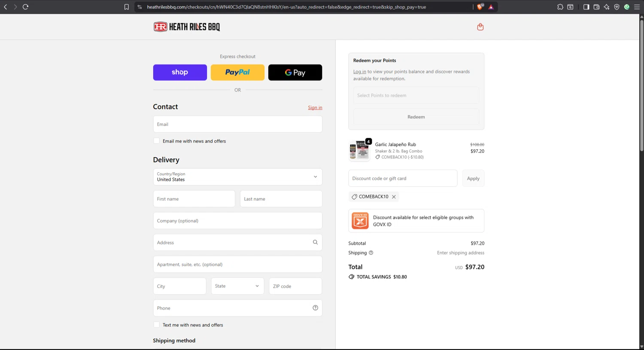Viewport: 644px width, 350px height.
Task: Focus the Email input field
Action: point(237,124)
